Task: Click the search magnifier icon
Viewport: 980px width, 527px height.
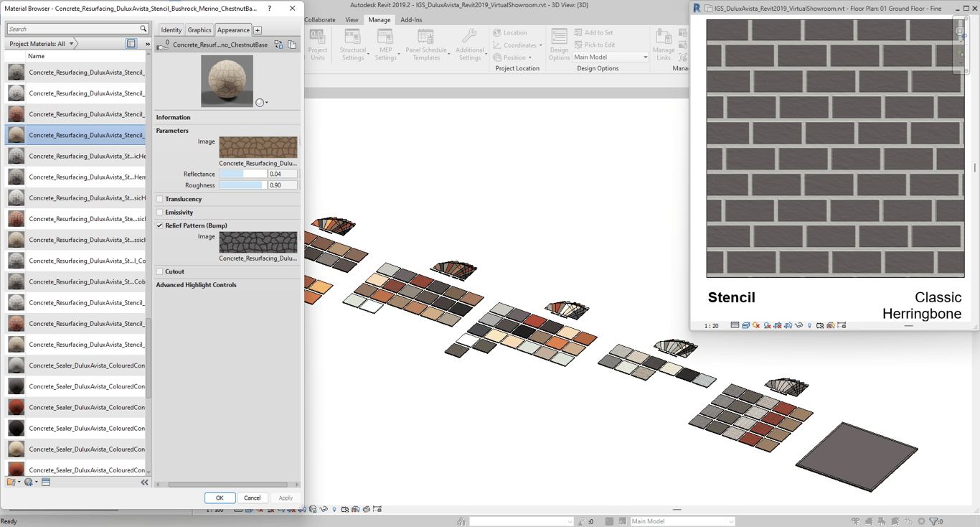Action: 143,29
